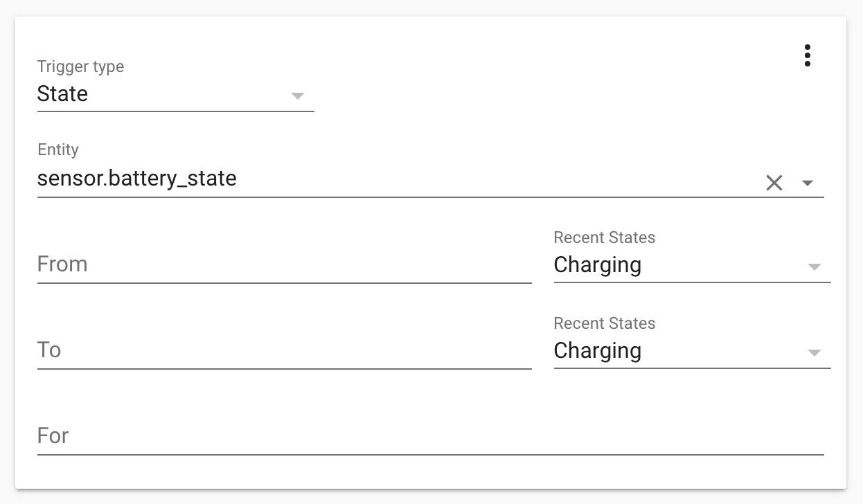The image size is (863, 504).
Task: Click the arrow of Recent States beside To
Action: [x=815, y=353]
